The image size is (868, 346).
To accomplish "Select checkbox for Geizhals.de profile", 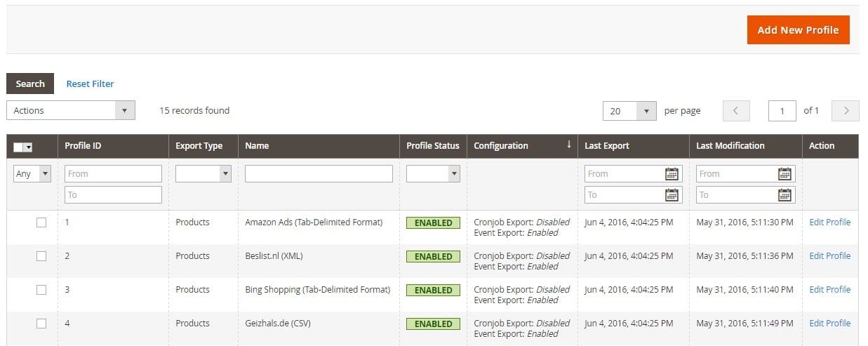I will click(x=41, y=324).
